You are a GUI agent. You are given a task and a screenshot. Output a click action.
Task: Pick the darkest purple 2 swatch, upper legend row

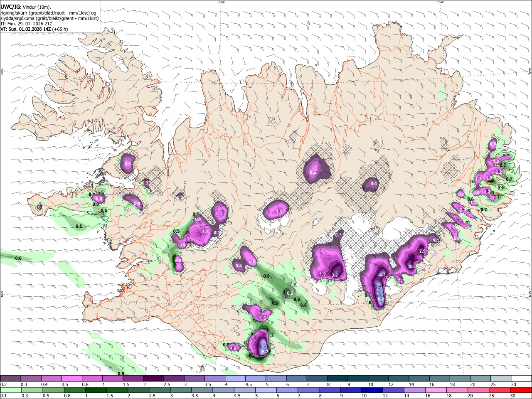[x=153, y=379]
